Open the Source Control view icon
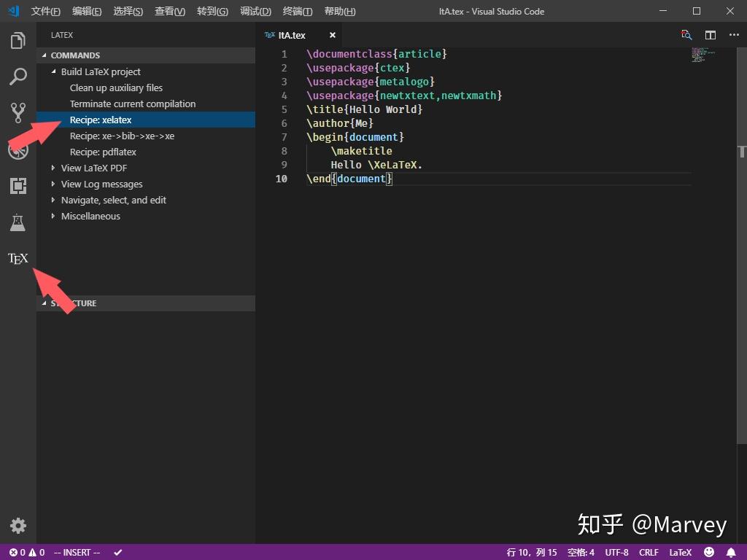Viewport: 747px width, 560px height. pyautogui.click(x=18, y=112)
